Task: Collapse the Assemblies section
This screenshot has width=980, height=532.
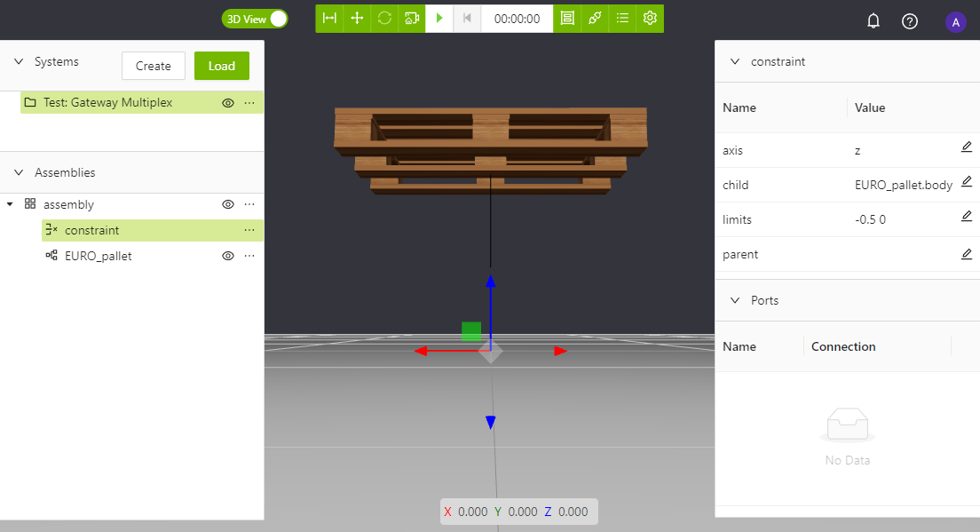Action: [19, 172]
